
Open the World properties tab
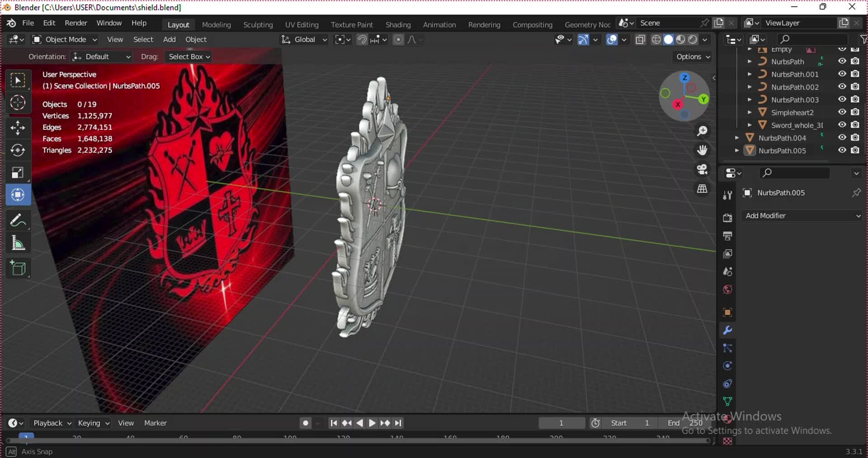click(x=727, y=290)
